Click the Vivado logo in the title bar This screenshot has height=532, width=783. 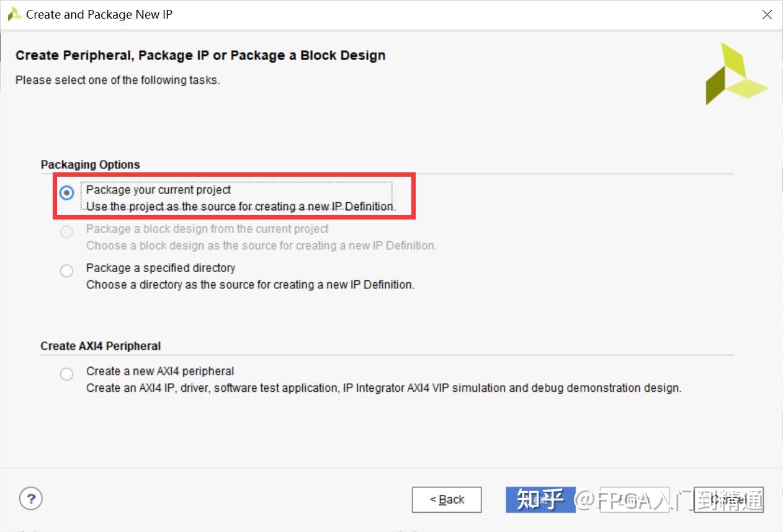point(14,14)
